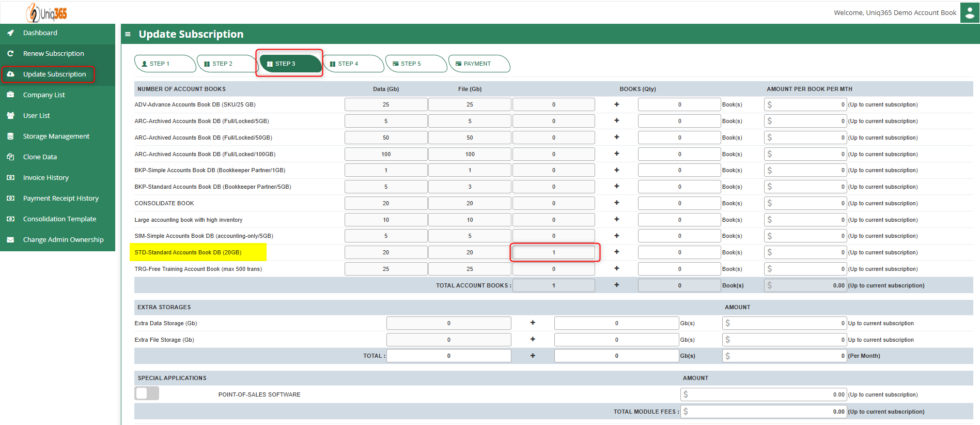Open Dashboard in the sidebar
980x425 pixels.
57,33
